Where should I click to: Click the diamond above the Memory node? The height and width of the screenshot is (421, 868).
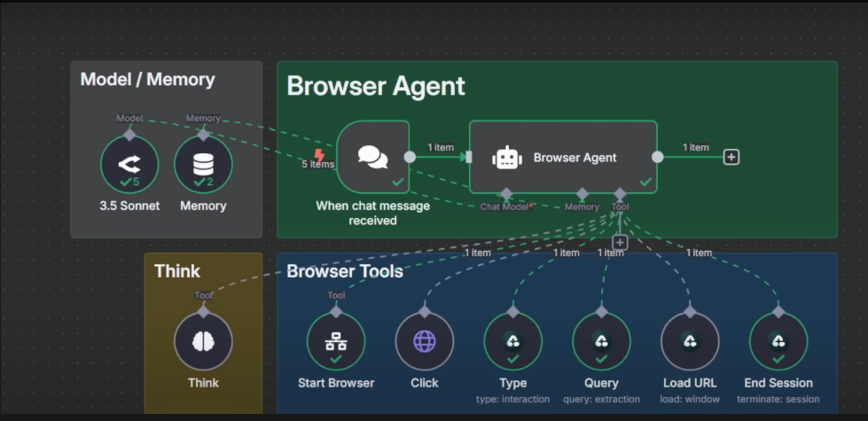(203, 135)
